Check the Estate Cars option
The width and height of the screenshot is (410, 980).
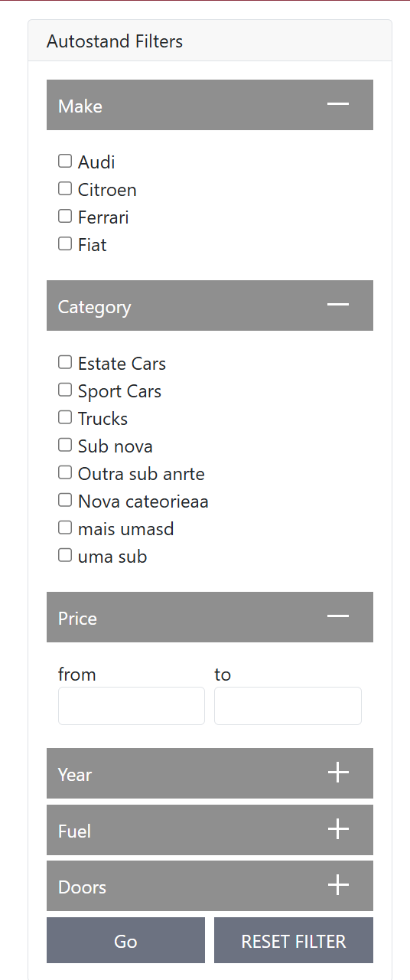click(65, 362)
